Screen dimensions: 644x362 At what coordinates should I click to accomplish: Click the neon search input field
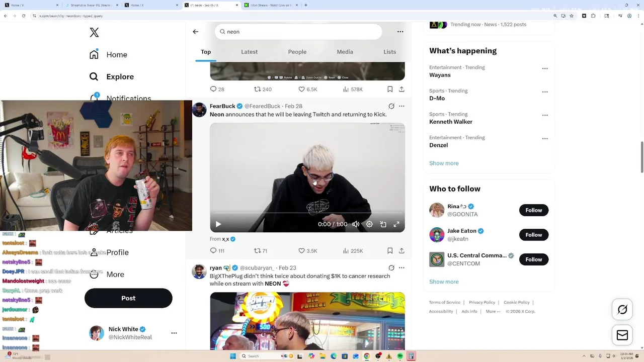pos(298,32)
